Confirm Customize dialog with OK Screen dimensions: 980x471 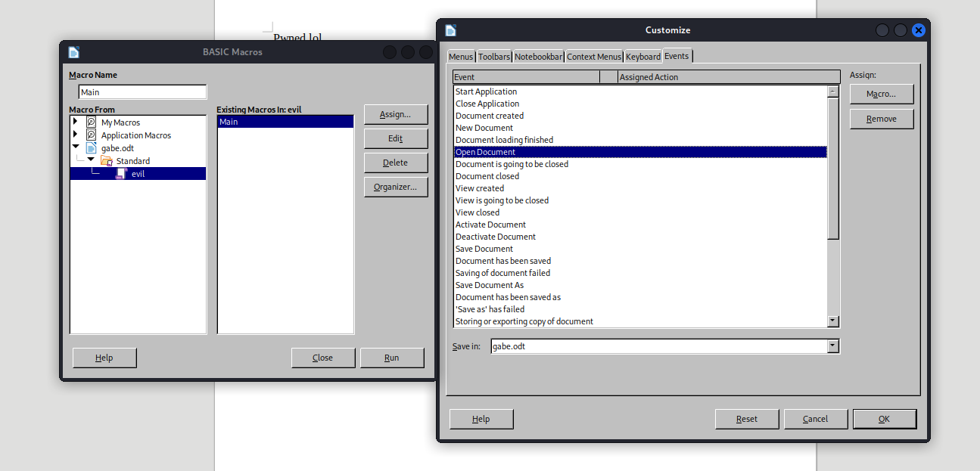(885, 419)
